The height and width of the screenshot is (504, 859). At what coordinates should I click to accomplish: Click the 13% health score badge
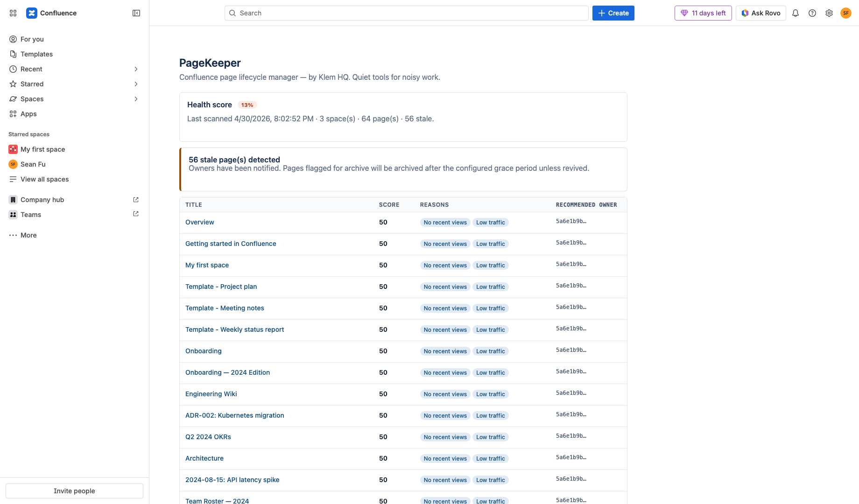[x=247, y=105]
